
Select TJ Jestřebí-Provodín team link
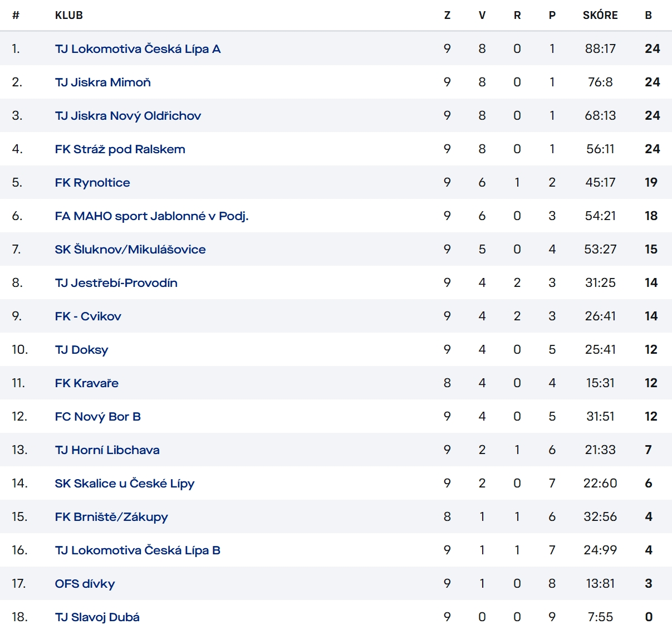(116, 283)
